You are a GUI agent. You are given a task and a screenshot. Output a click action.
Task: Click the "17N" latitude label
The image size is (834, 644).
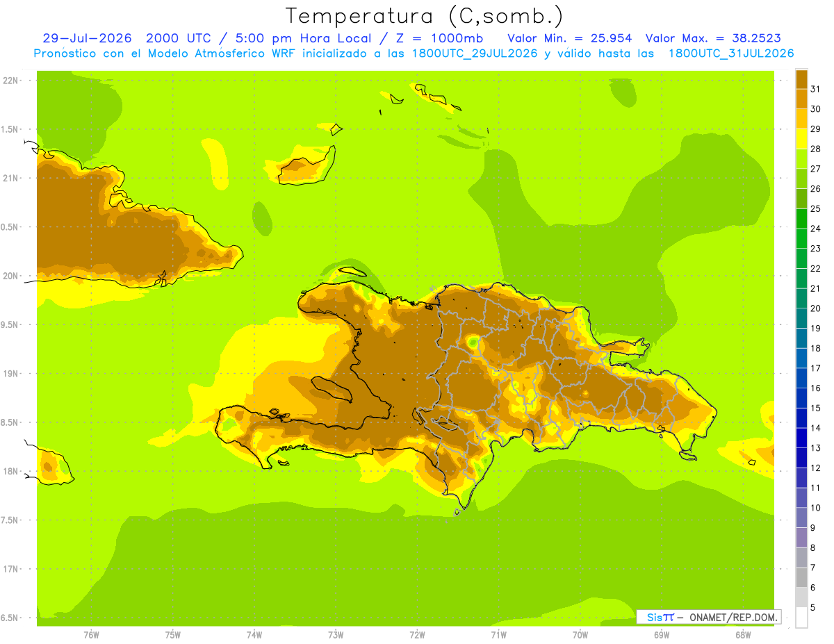click(x=11, y=569)
